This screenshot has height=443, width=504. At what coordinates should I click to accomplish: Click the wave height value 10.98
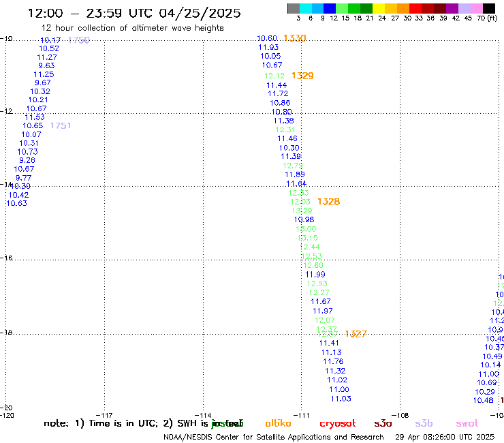point(304,219)
